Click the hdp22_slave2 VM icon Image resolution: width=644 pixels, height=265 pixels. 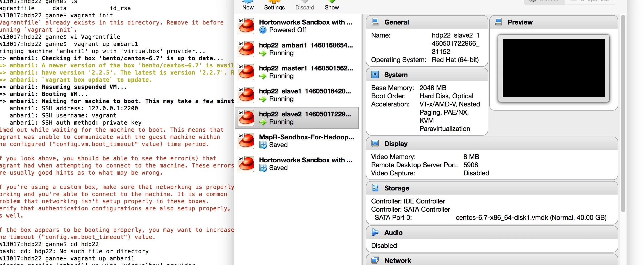tap(246, 118)
